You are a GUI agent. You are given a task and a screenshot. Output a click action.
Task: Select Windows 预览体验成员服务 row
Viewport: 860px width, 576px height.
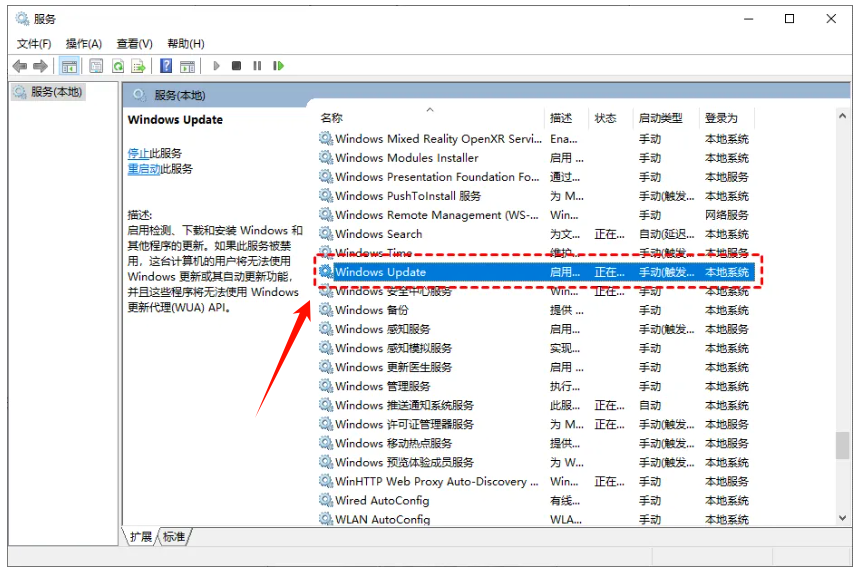tap(534, 462)
